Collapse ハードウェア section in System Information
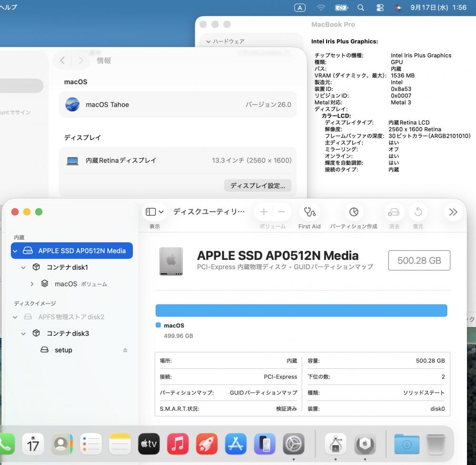The width and height of the screenshot is (476, 465). [208, 41]
